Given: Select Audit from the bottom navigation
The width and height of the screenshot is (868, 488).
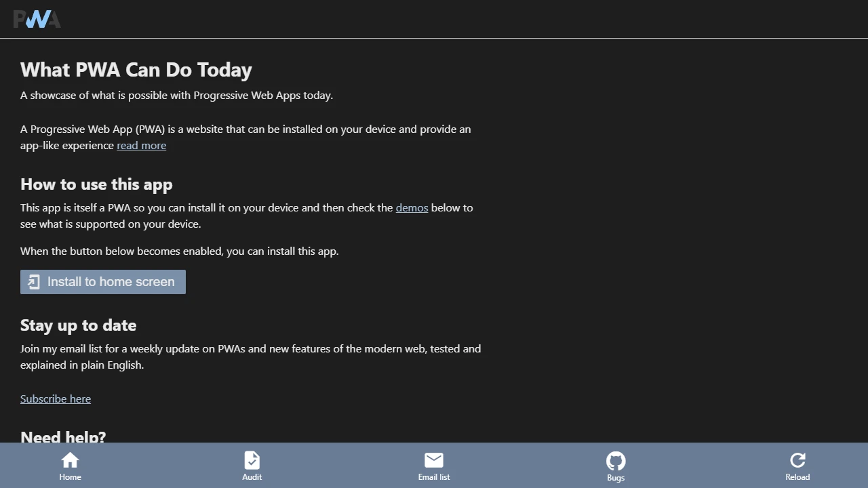Looking at the screenshot, I should tap(252, 466).
